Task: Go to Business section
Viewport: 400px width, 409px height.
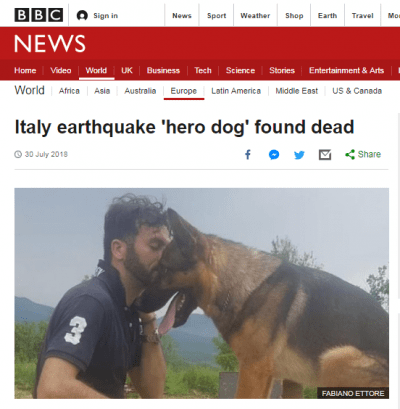Action: tap(163, 71)
